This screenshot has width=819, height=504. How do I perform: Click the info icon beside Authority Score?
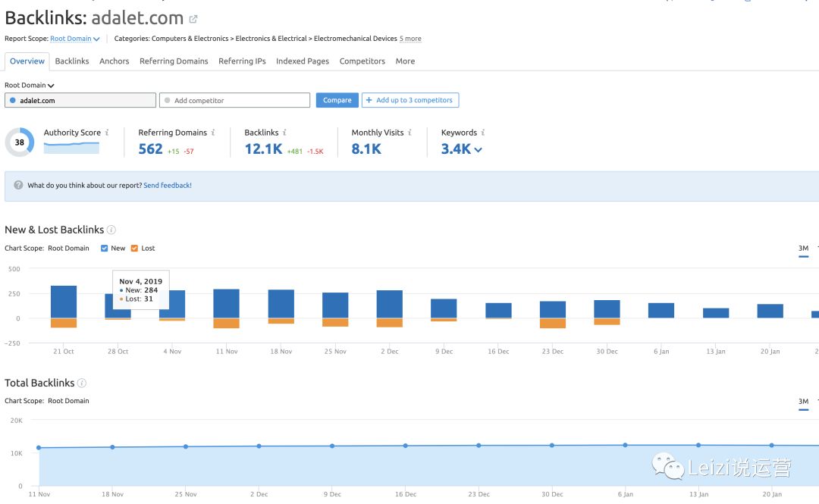pyautogui.click(x=107, y=133)
